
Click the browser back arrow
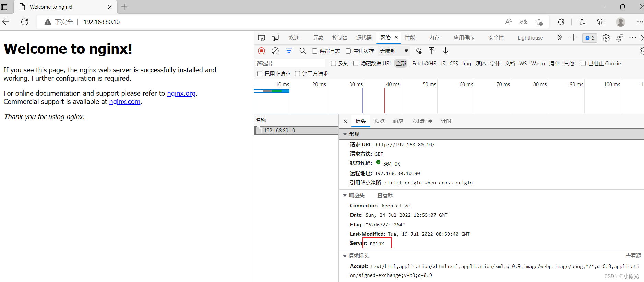pyautogui.click(x=6, y=22)
